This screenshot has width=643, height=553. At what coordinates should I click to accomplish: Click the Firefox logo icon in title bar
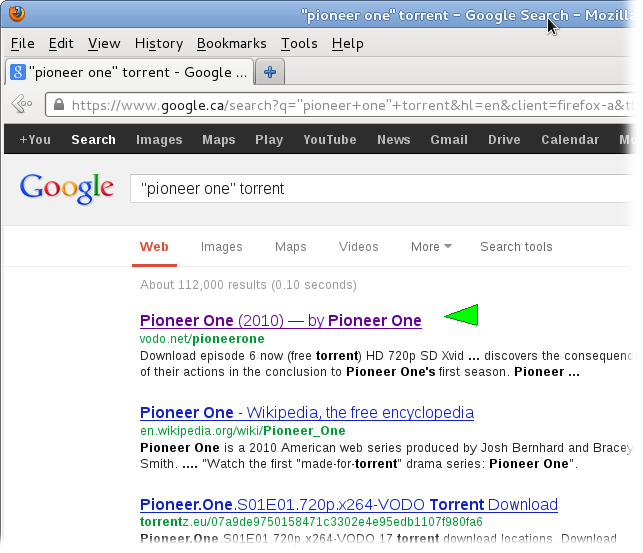(17, 13)
